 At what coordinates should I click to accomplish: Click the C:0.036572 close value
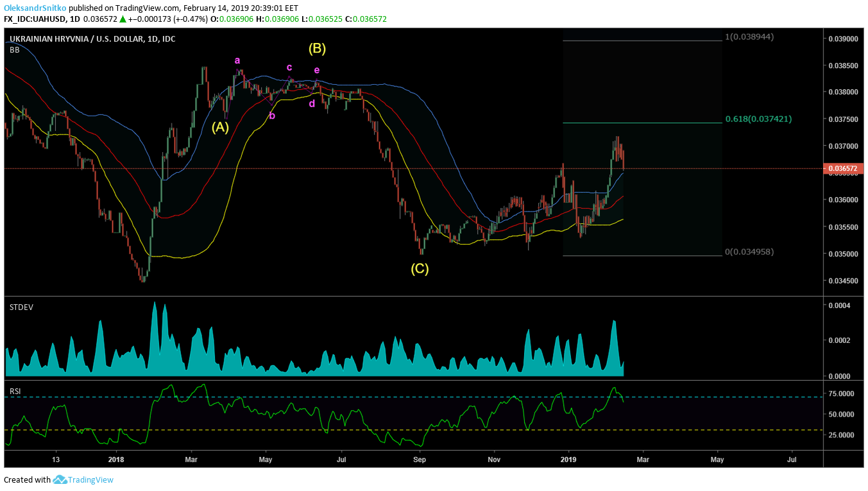pyautogui.click(x=366, y=19)
